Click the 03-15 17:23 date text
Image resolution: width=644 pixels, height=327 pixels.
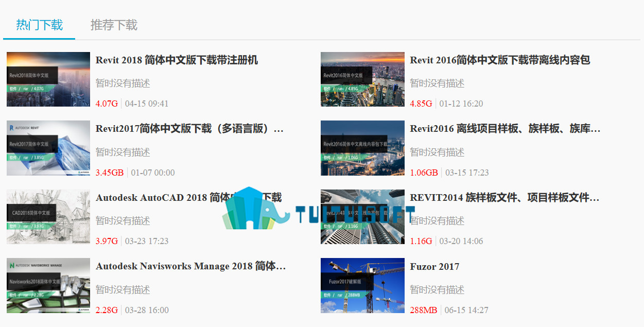coord(467,173)
